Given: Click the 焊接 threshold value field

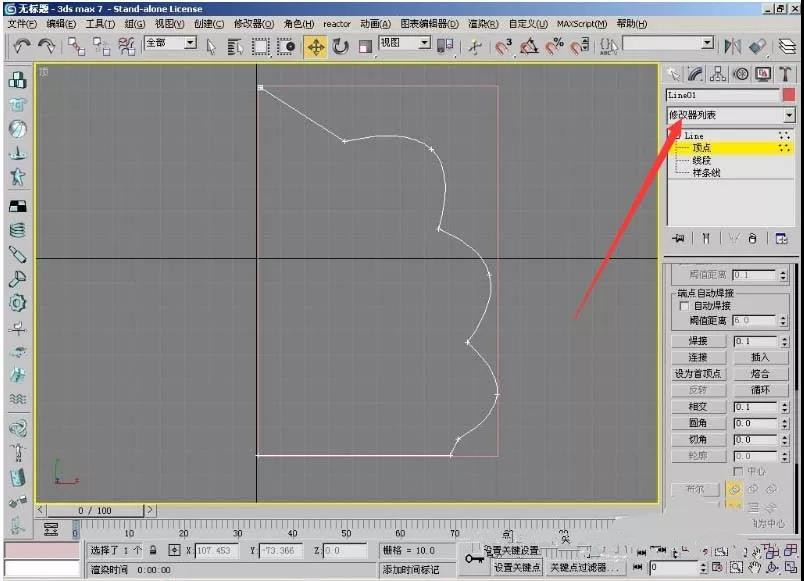Looking at the screenshot, I should (x=756, y=341).
